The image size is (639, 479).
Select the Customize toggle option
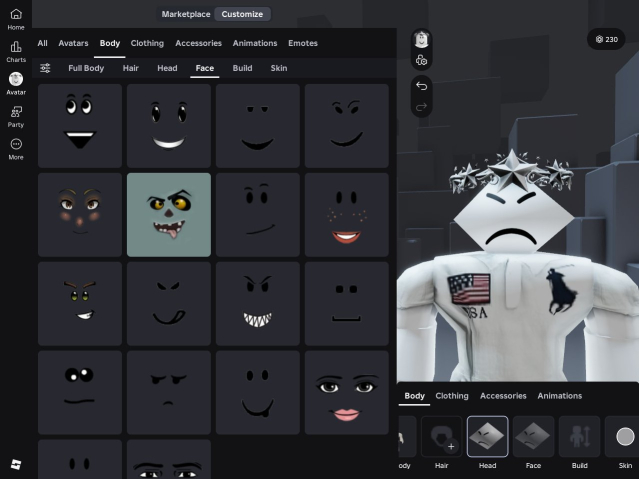[x=242, y=14]
